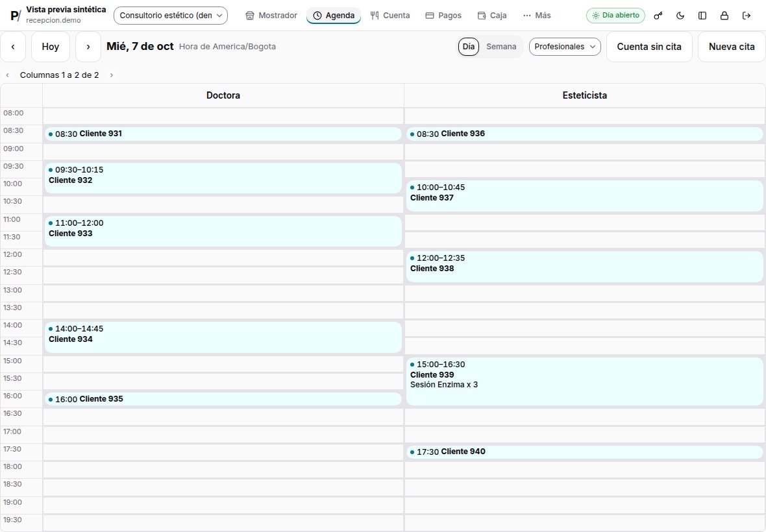Click the Hora de America/Bogota timezone label
The image size is (766, 532).
pos(228,47)
